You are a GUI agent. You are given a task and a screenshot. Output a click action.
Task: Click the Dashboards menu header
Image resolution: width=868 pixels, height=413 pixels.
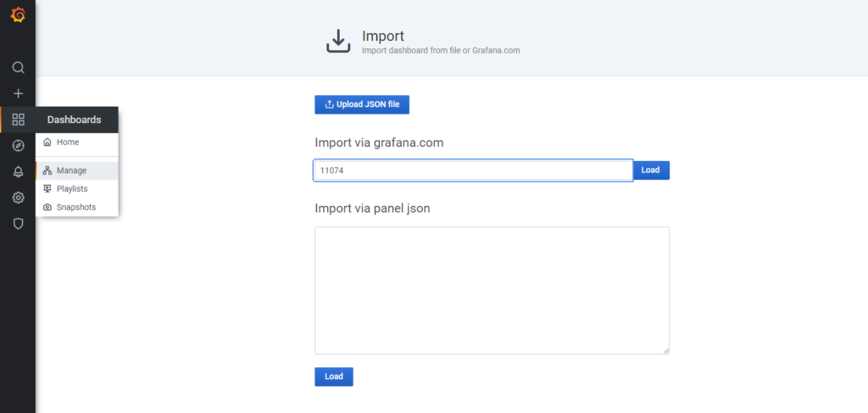pos(75,120)
